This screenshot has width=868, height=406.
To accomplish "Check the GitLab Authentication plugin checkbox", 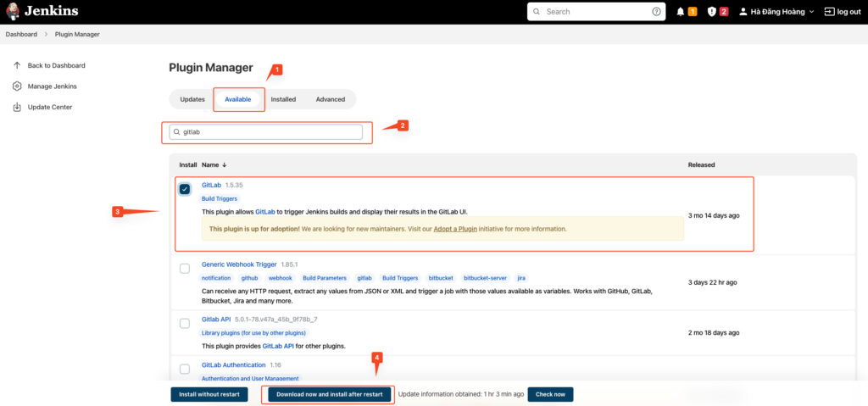I will (x=185, y=369).
